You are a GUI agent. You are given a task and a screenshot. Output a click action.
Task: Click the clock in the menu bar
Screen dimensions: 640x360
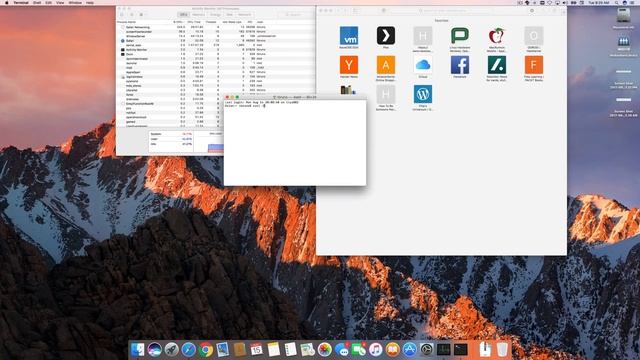[599, 2]
